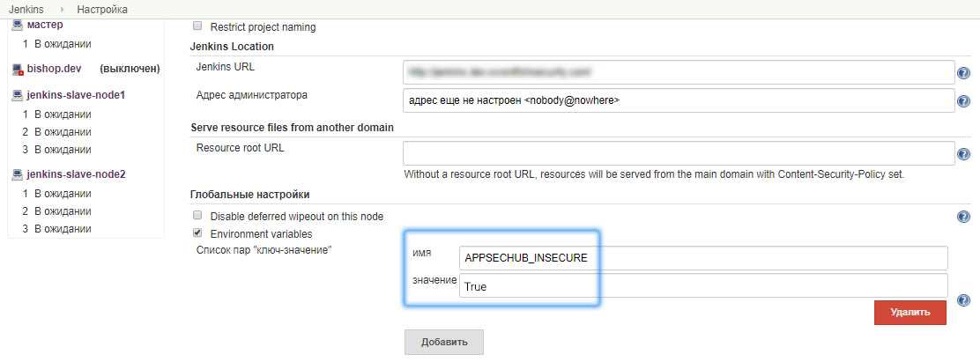The width and height of the screenshot is (980, 362).
Task: Select Настройка in the breadcrumb bar
Action: point(101,10)
